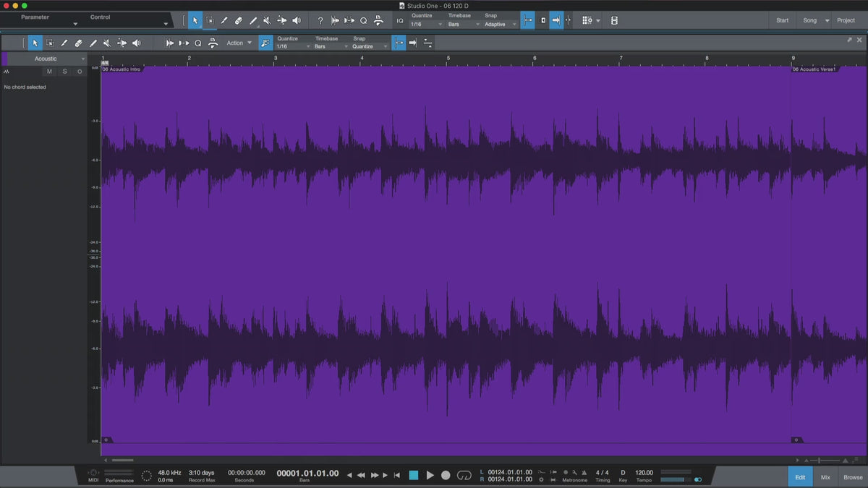Click the 120.00 Tempo field

point(644,473)
